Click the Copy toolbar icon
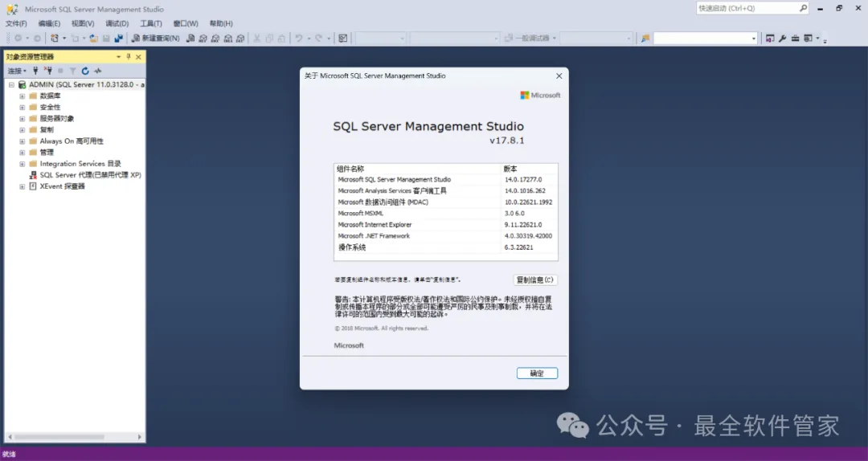868x461 pixels. click(269, 39)
